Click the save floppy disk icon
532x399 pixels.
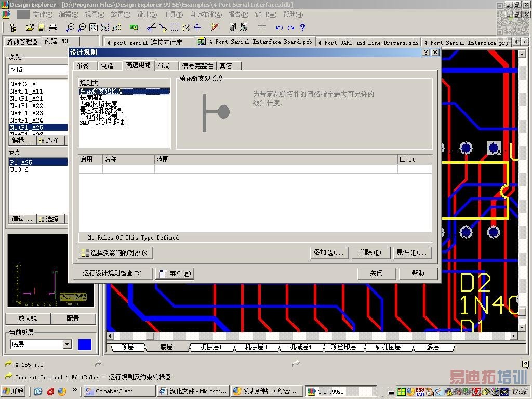41,28
